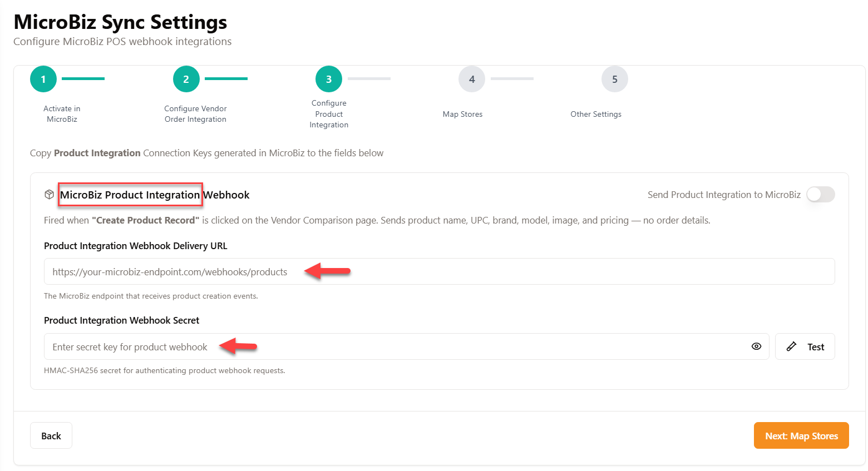Click 'The MicroBiz endpoint that receives' helper text
Viewport: 868px width, 471px height.
coord(151,296)
